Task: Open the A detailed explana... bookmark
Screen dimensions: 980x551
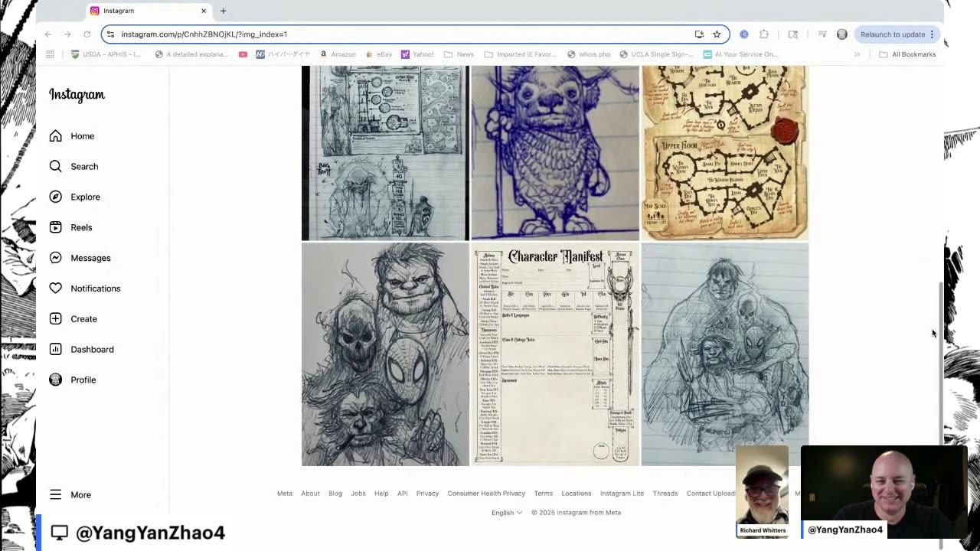Action: pyautogui.click(x=191, y=54)
